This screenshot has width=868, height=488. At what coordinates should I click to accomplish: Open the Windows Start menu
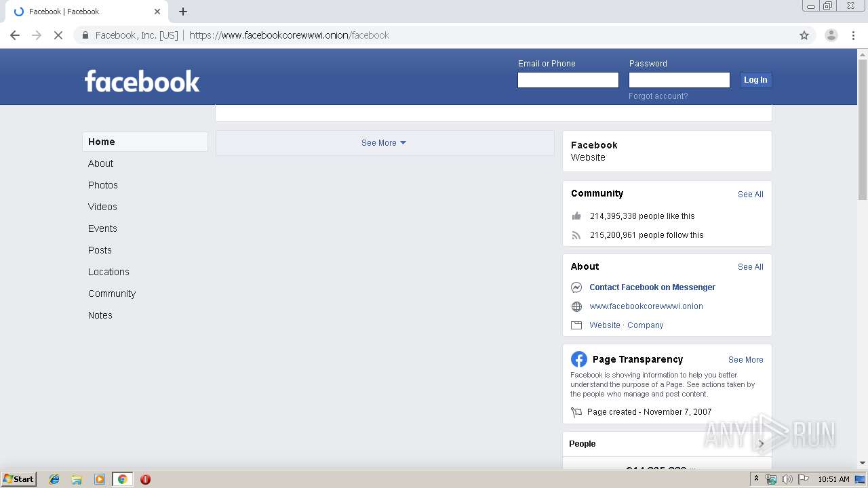[x=18, y=479]
